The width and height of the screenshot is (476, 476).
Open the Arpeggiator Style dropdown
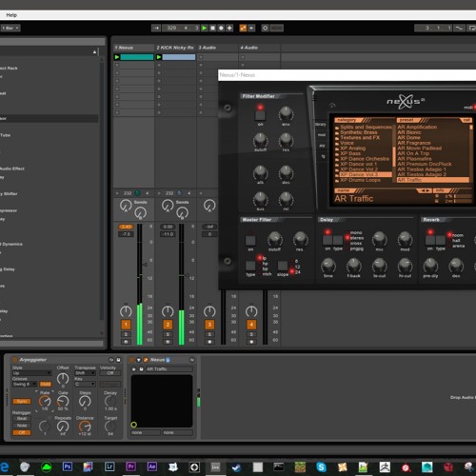(31, 373)
